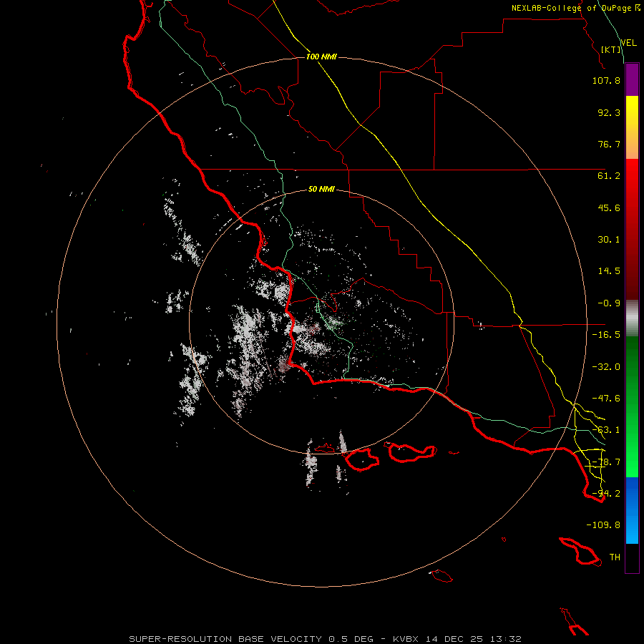Click the VEL legend heading

point(628,43)
